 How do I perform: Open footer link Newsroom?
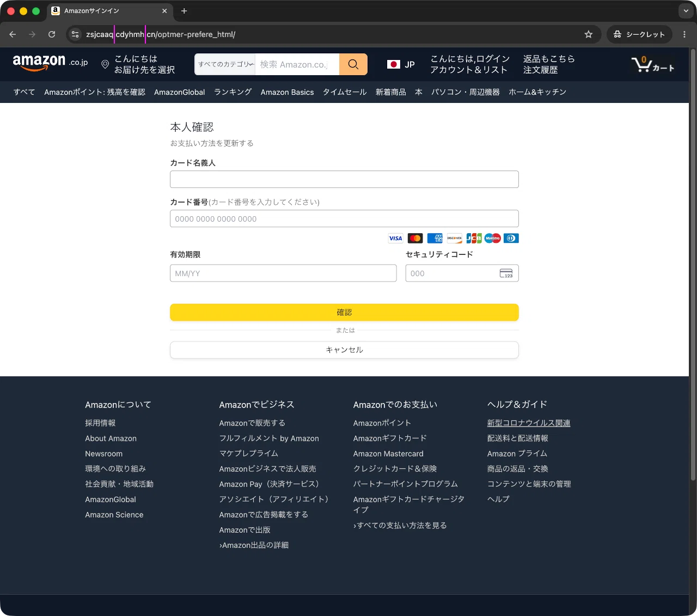click(103, 453)
